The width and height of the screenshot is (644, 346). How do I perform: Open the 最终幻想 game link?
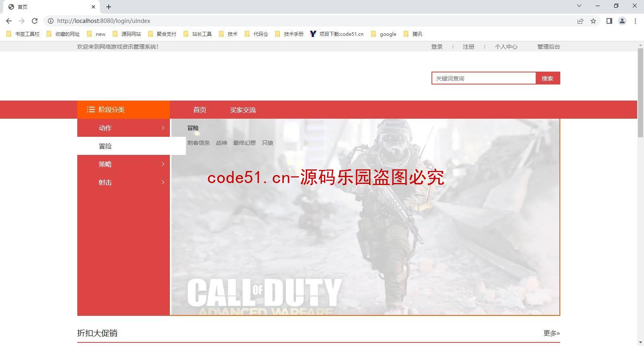click(244, 143)
